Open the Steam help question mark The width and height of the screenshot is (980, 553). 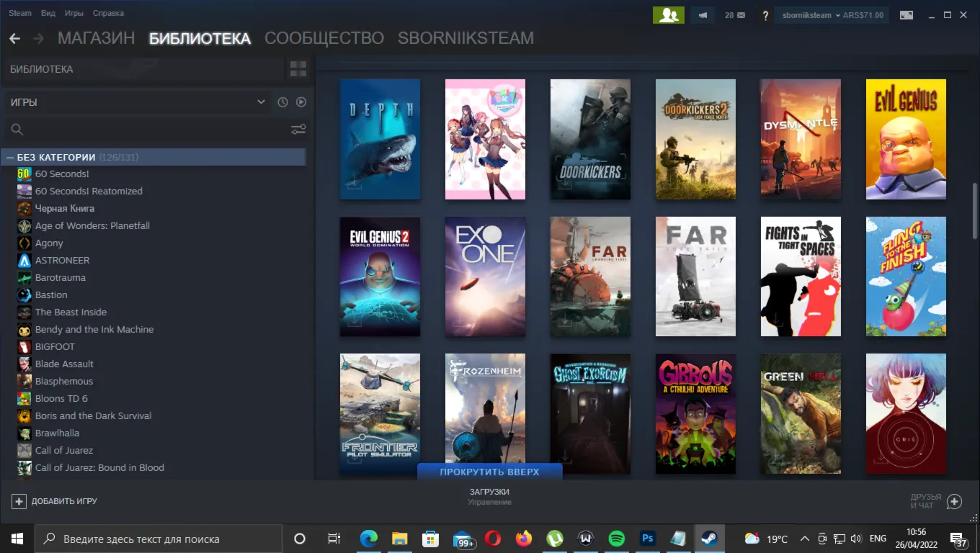(765, 15)
